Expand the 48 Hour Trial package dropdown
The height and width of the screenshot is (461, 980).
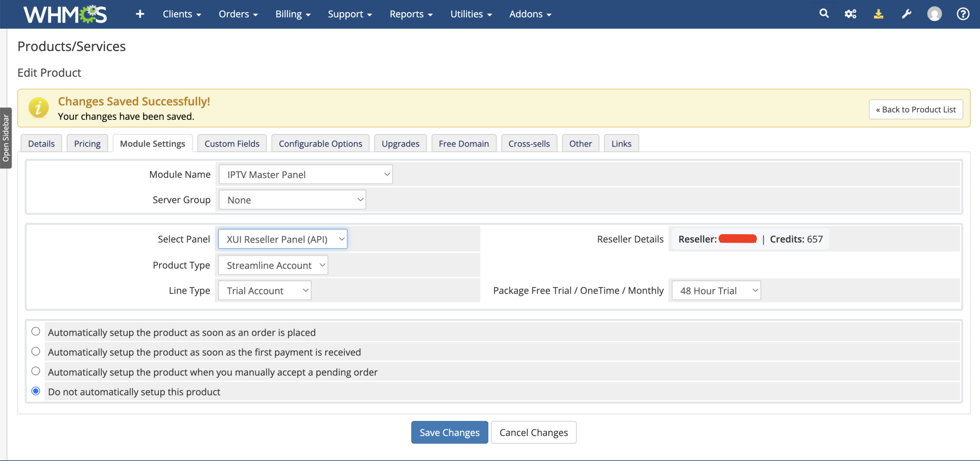tap(716, 291)
